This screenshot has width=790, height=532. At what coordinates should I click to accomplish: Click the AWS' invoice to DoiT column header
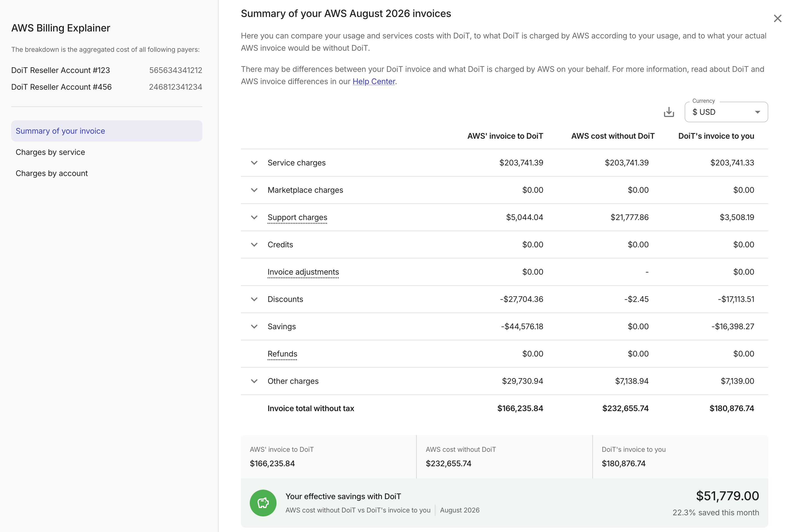(x=505, y=136)
